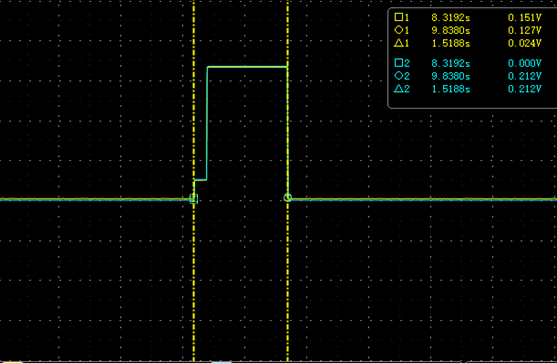Select the yellow square cursor 1 icon
The width and height of the screenshot is (557, 363).
point(399,17)
